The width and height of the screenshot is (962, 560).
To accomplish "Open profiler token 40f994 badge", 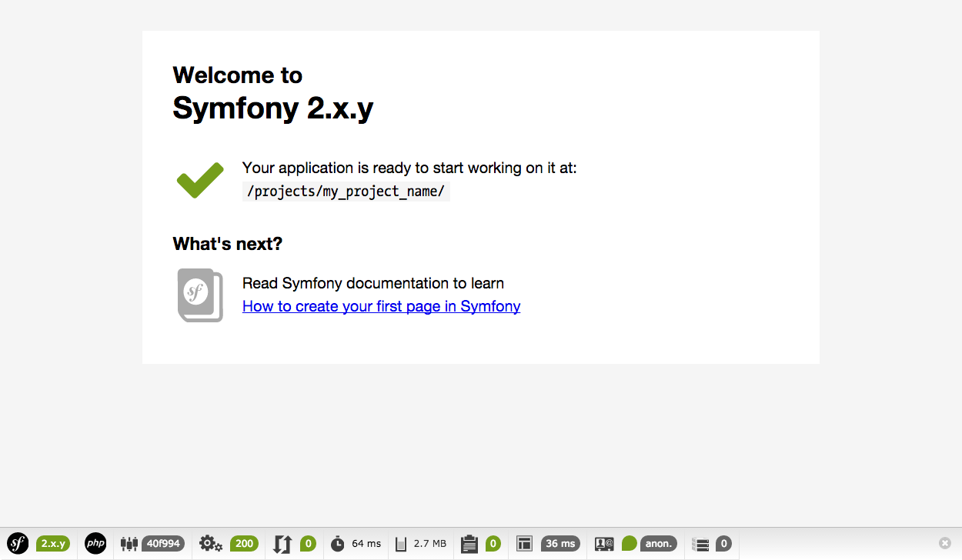I will tap(163, 544).
